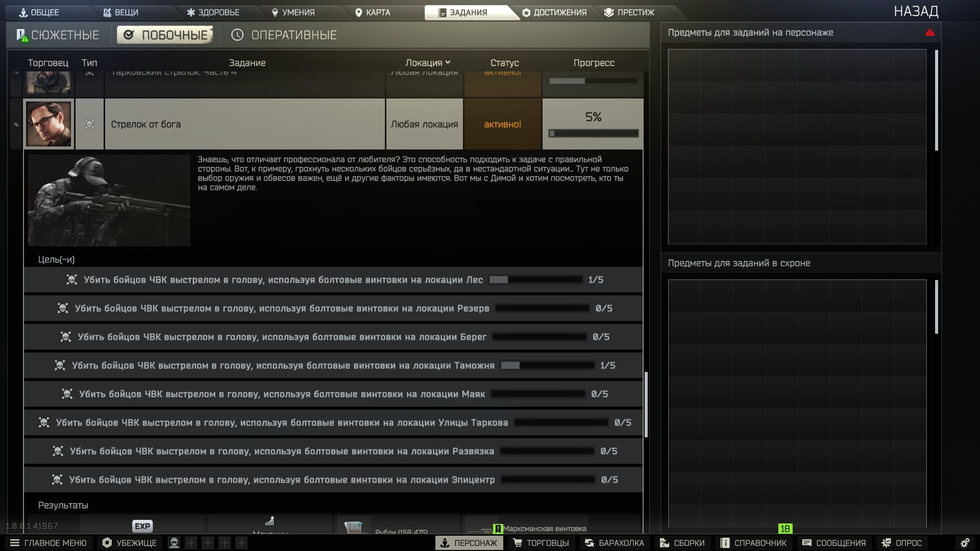This screenshot has width=980, height=551.
Task: Open the Барахолка flea market
Action: [x=615, y=542]
